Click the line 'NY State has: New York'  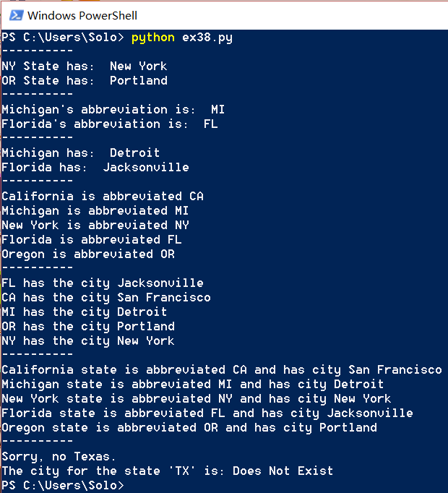click(85, 67)
